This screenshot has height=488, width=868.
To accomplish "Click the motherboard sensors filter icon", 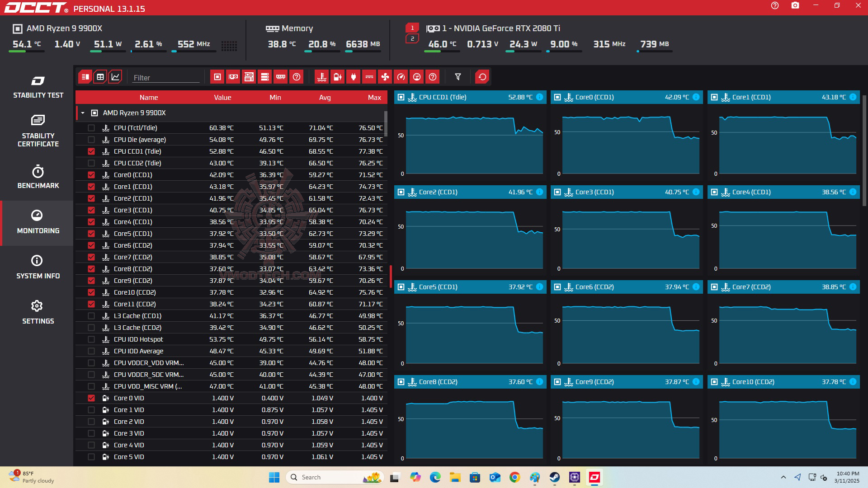I will point(249,77).
